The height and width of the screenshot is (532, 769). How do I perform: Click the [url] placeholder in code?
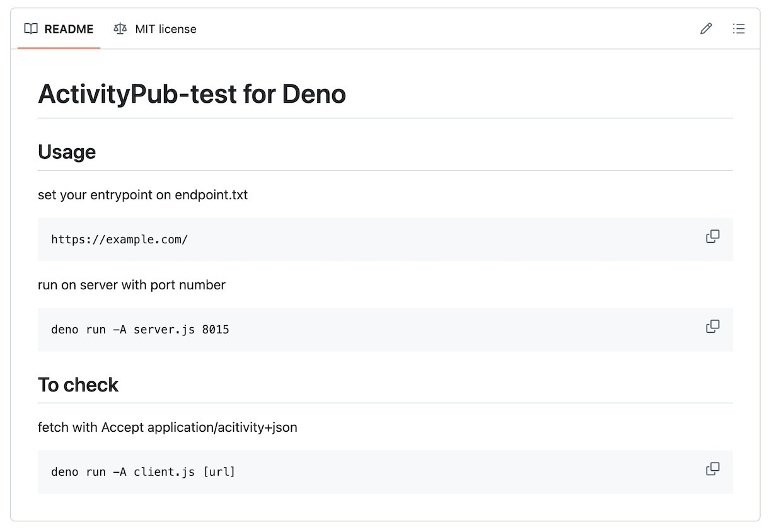[x=219, y=472]
